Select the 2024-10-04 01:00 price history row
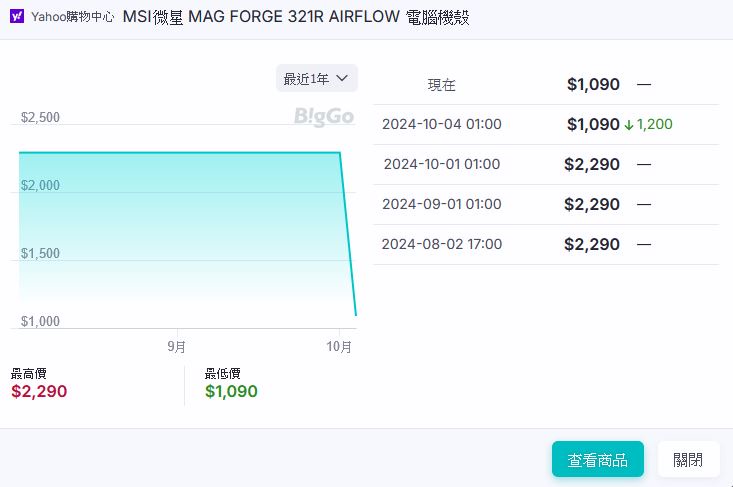The image size is (733, 487). (x=545, y=125)
